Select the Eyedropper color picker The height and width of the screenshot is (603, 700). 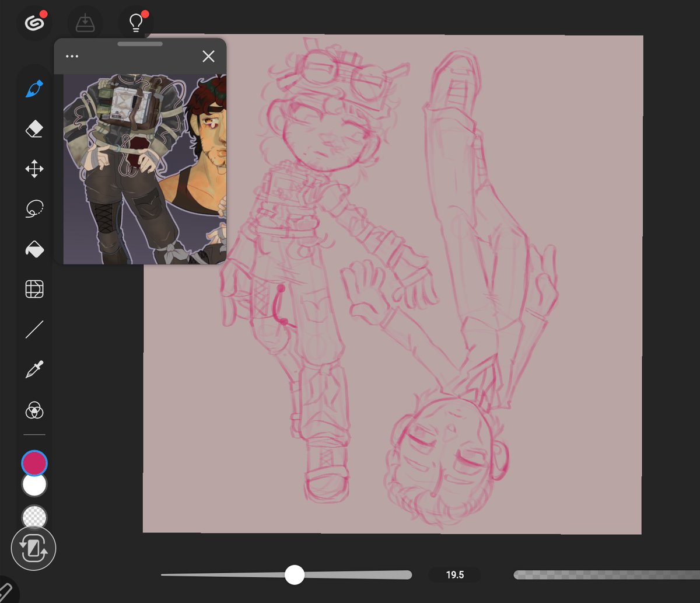click(34, 370)
